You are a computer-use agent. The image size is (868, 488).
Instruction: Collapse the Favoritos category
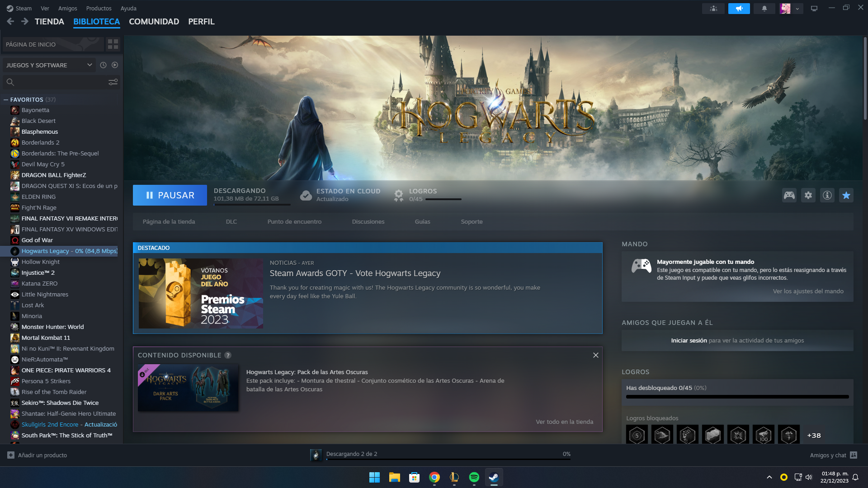click(x=6, y=100)
